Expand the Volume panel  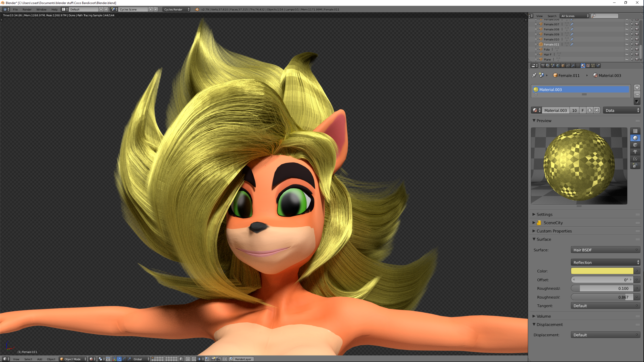pyautogui.click(x=543, y=316)
